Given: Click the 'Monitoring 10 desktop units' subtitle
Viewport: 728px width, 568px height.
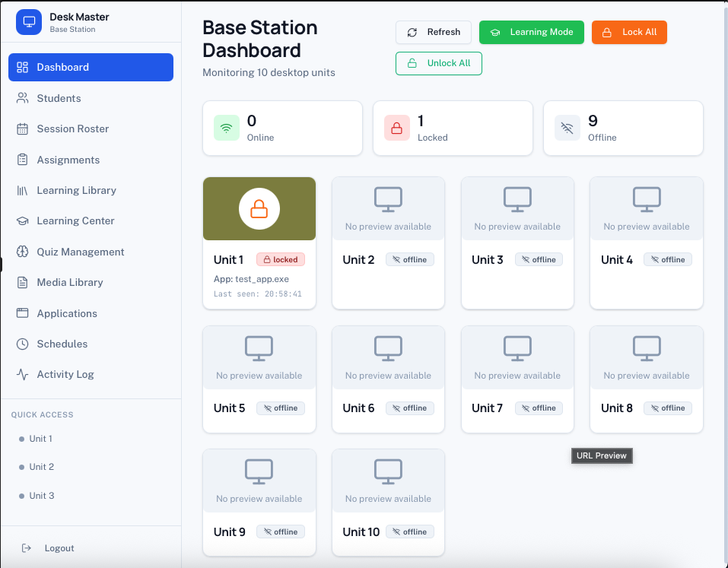Looking at the screenshot, I should pos(269,72).
